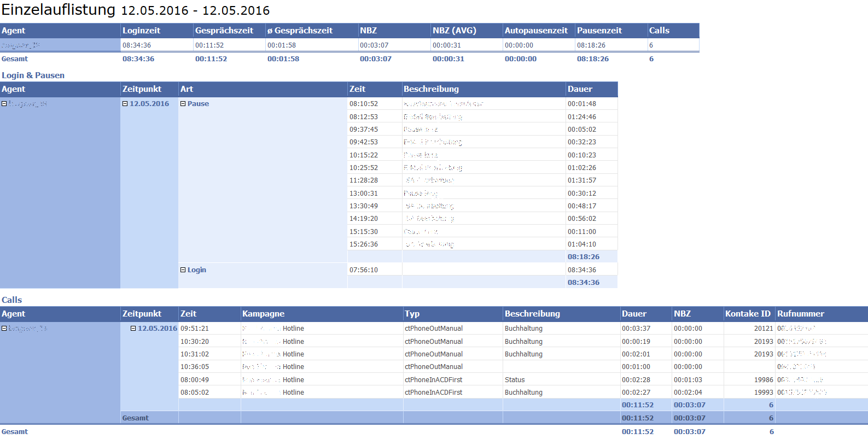
Task: Click the Gesprächszeit column header
Action: pyautogui.click(x=224, y=31)
